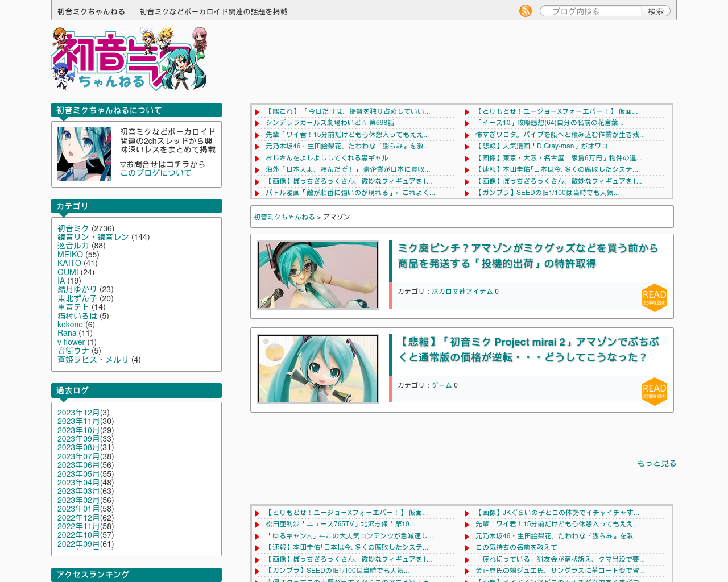Open the 松田亜利沙 ニュース765TV headline
This screenshot has height=582, width=728.
(340, 524)
